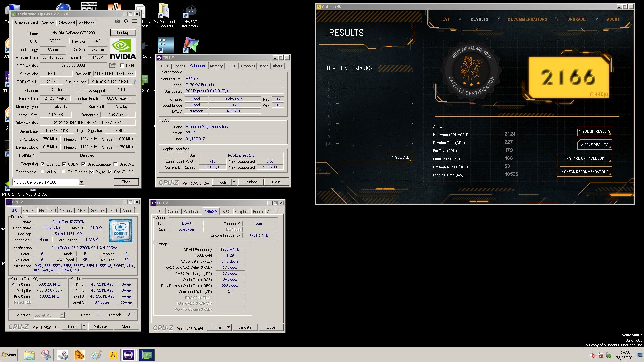Expand the Tools dropdown arrow in CPU tab CPU-Z
The height and width of the screenshot is (362, 644).
(84, 326)
